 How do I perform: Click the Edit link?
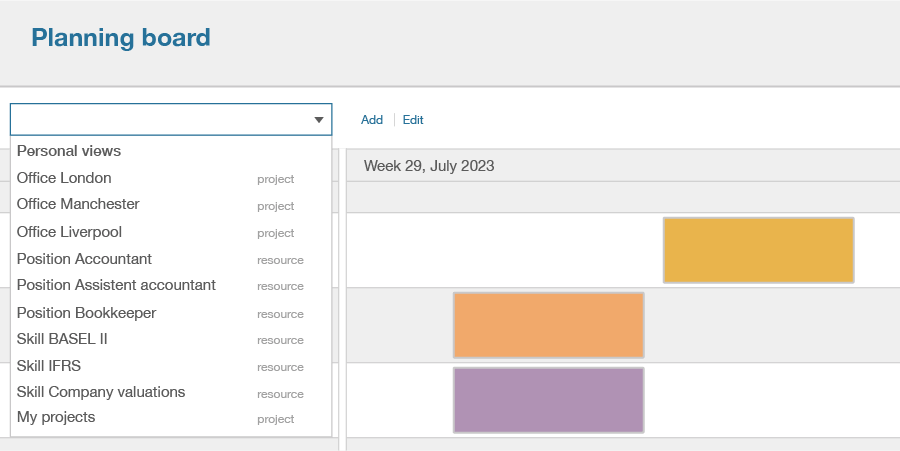[x=413, y=120]
